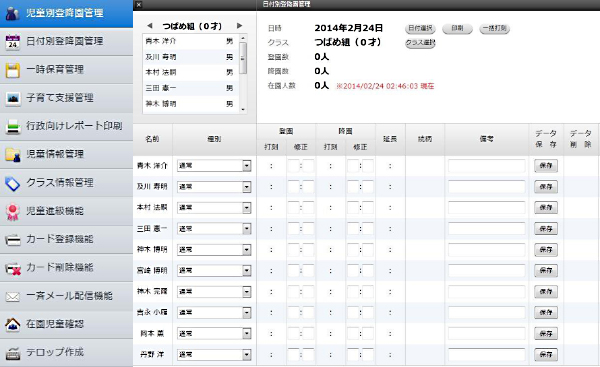This screenshot has height=367, width=600.
Task: Click 降園 修正 hour field for 青木 洋介
Action: (353, 166)
